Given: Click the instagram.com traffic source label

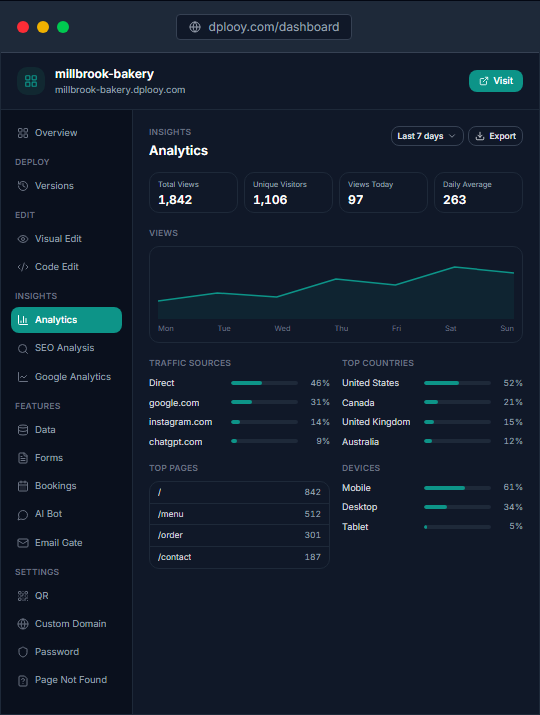Looking at the screenshot, I should 180,422.
